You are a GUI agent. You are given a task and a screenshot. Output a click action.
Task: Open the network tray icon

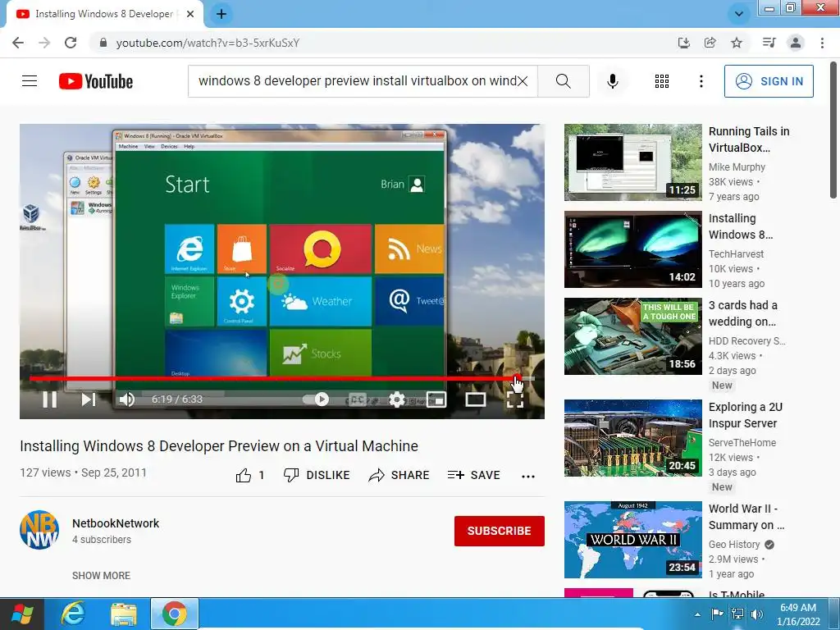[x=737, y=614]
